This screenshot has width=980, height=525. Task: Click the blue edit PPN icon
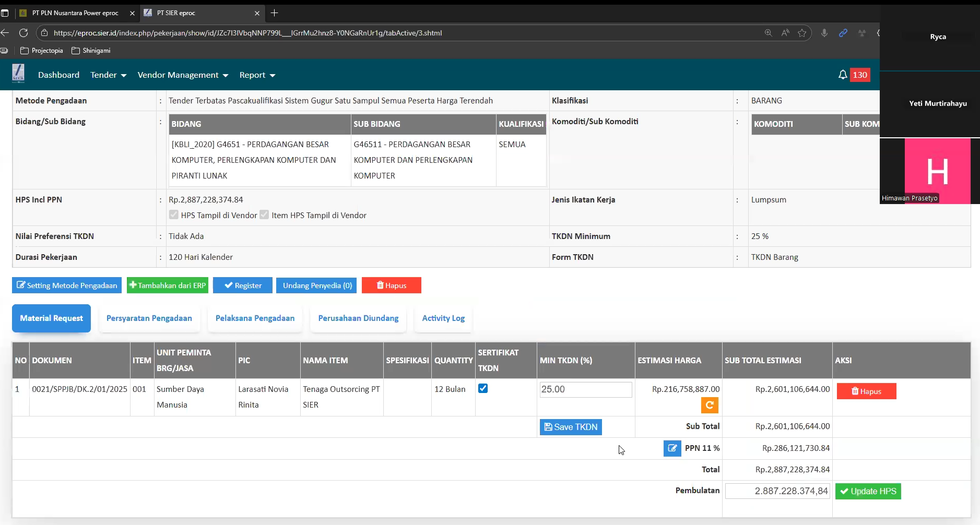click(x=672, y=448)
